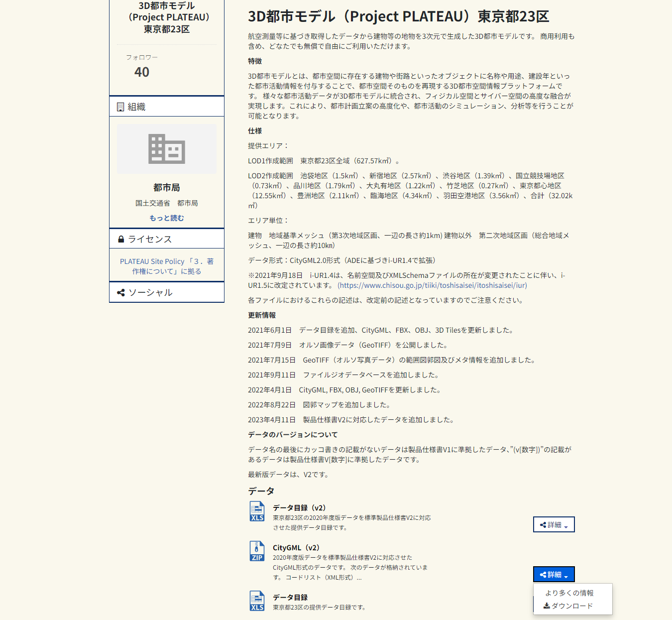Click the 3D都市モデル main page heading

point(399,16)
